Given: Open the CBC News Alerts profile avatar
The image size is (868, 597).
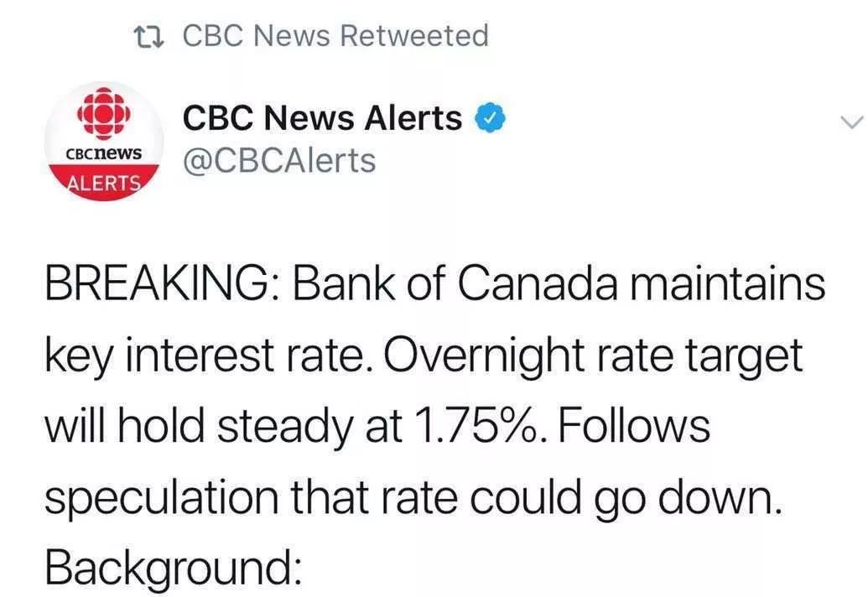Looking at the screenshot, I should 103,142.
